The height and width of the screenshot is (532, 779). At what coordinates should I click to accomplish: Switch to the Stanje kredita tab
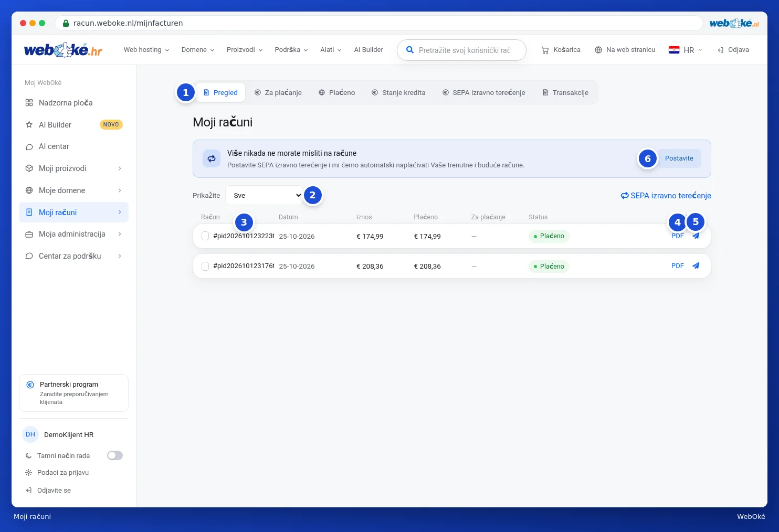coord(399,92)
